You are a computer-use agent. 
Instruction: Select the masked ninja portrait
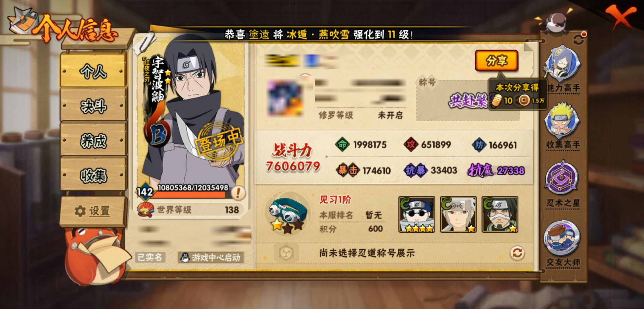[x=500, y=214]
